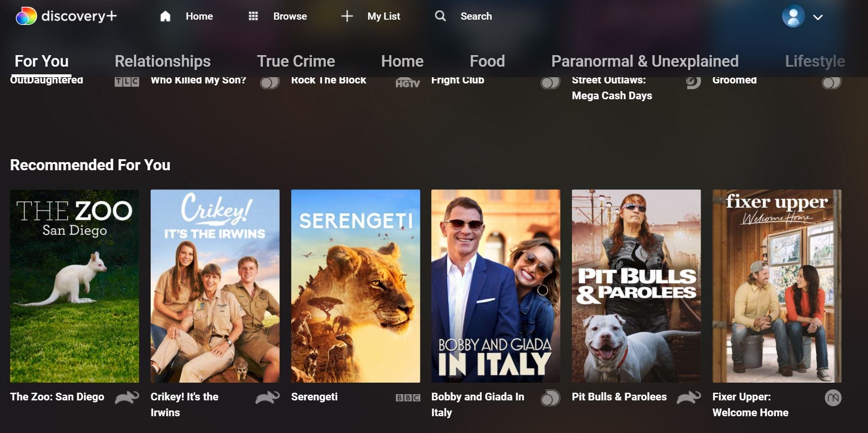Open Browse grid icon
The image size is (868, 433).
pyautogui.click(x=253, y=16)
